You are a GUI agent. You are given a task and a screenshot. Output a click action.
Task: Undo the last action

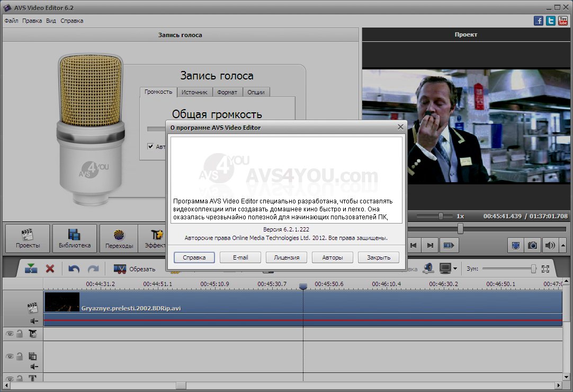pos(74,269)
